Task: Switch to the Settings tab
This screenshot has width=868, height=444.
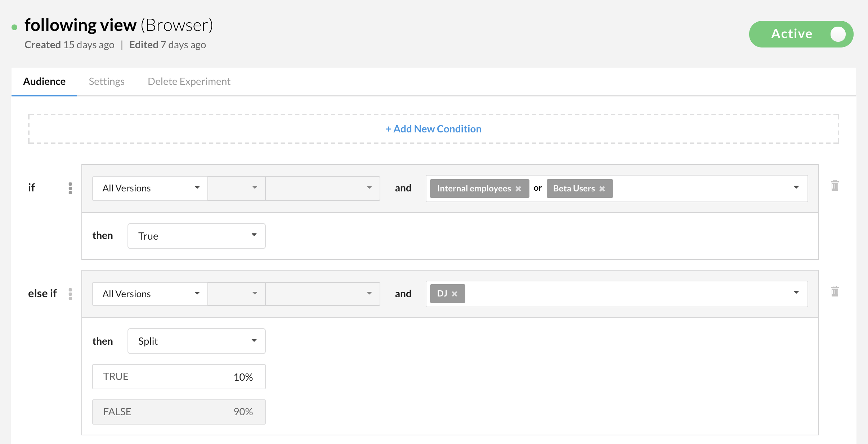Action: [x=107, y=82]
